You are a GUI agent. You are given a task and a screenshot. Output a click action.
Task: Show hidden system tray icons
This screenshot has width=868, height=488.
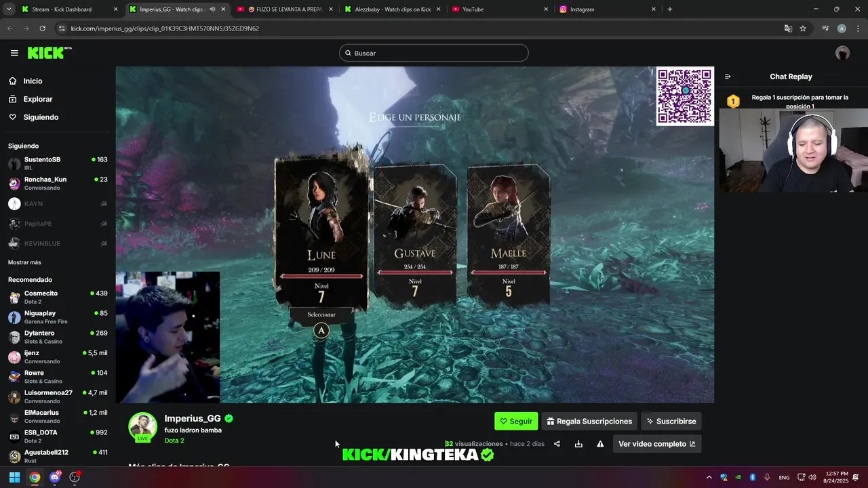(709, 477)
